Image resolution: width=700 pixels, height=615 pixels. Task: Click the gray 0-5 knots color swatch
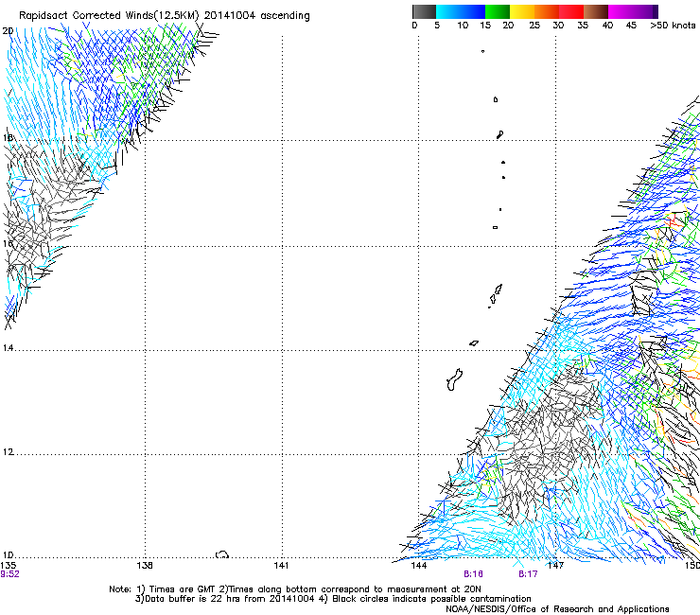[424, 11]
